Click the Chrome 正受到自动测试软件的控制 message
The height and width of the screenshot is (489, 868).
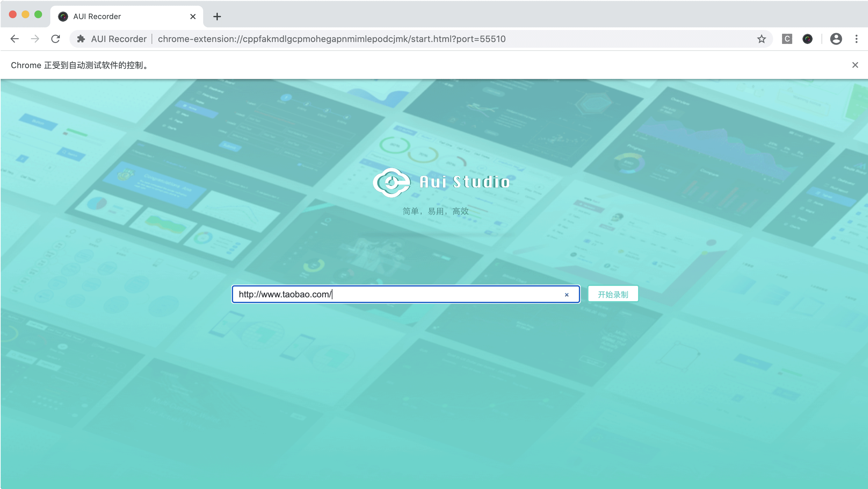point(80,65)
